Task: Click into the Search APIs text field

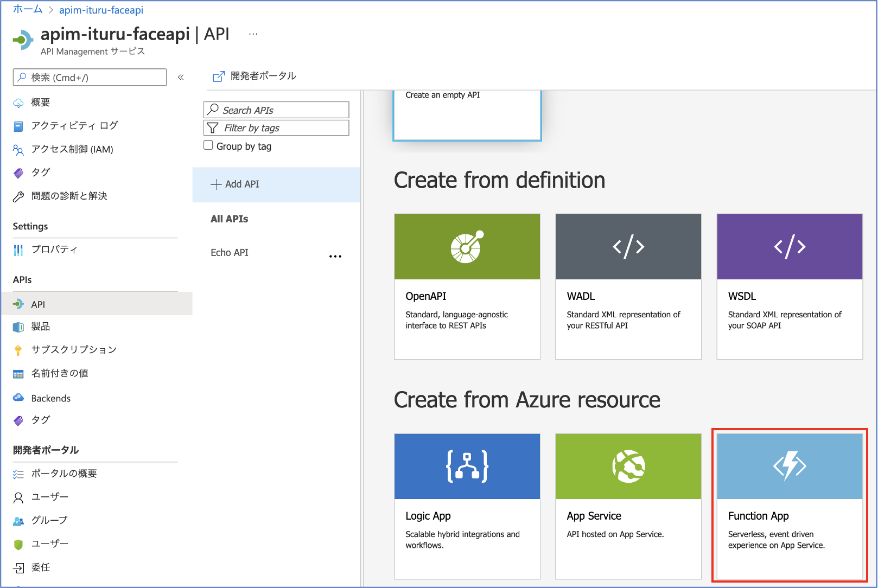Action: [x=276, y=110]
